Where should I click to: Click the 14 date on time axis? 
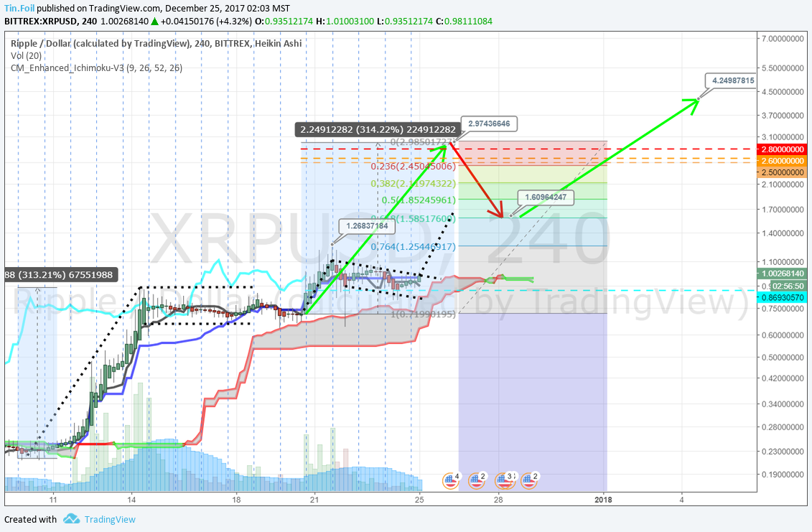(x=131, y=500)
